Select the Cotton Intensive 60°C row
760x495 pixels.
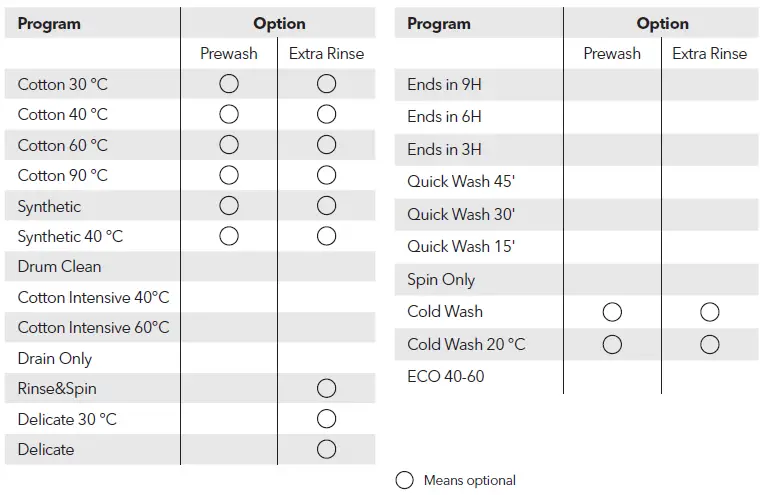(x=94, y=328)
